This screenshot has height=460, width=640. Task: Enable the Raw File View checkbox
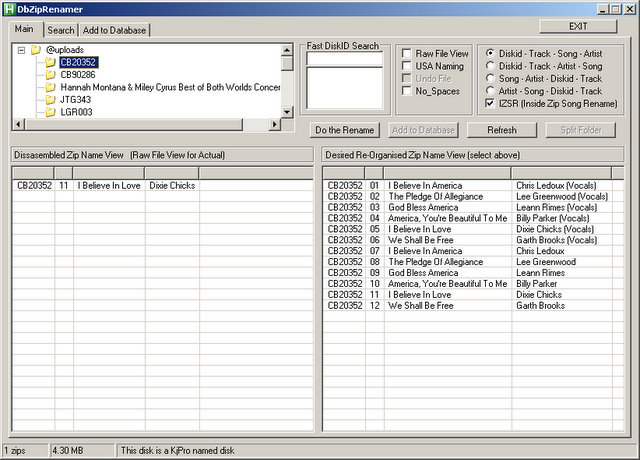tap(407, 53)
